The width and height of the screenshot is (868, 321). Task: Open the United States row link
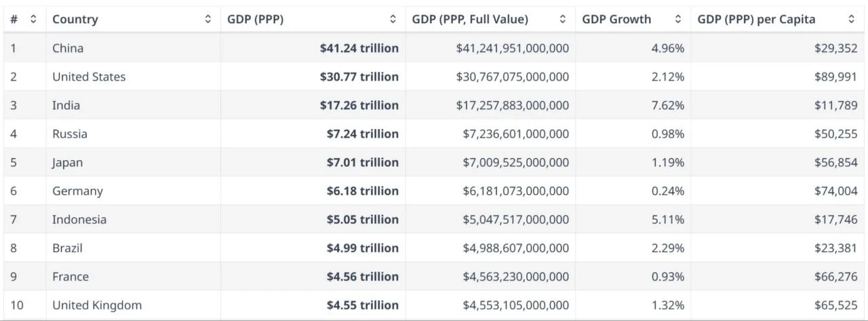pyautogui.click(x=89, y=77)
